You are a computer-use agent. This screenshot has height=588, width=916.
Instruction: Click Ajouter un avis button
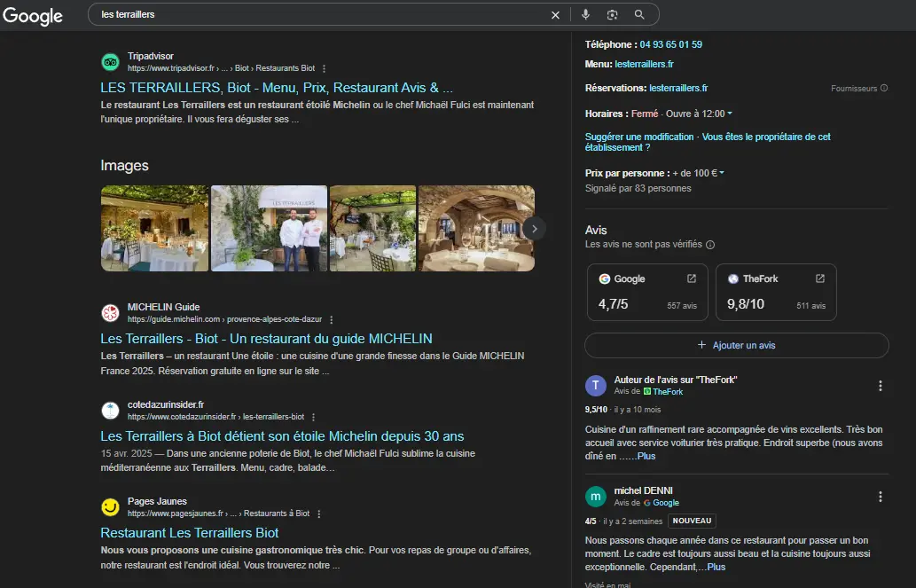pyautogui.click(x=737, y=345)
